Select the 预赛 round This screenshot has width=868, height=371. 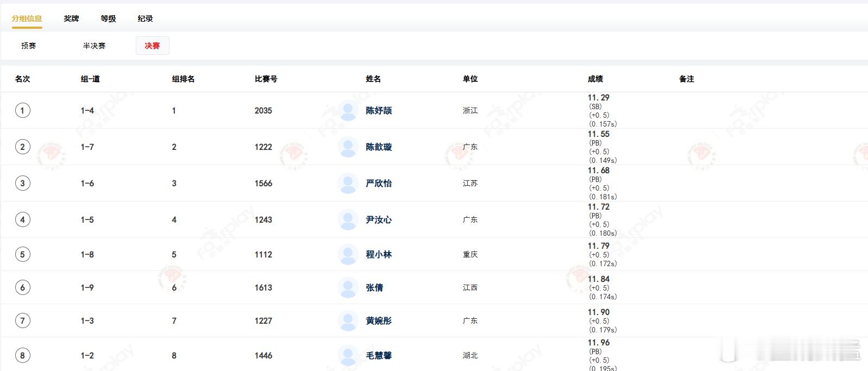(28, 46)
